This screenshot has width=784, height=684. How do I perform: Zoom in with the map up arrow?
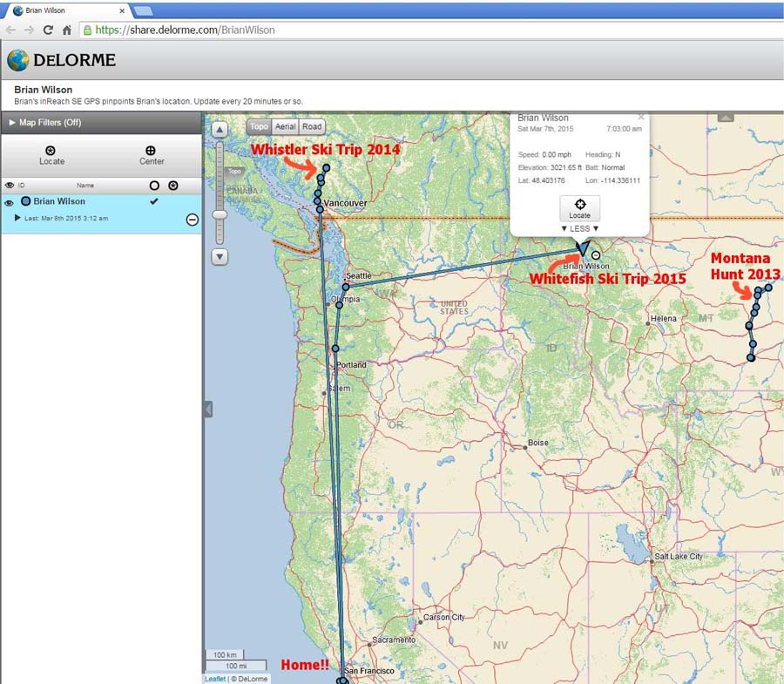click(x=220, y=130)
